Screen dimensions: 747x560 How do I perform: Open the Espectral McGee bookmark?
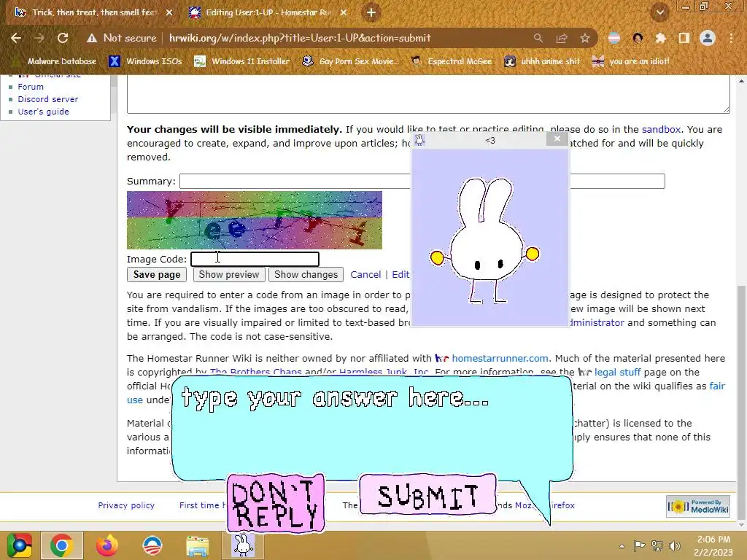452,61
